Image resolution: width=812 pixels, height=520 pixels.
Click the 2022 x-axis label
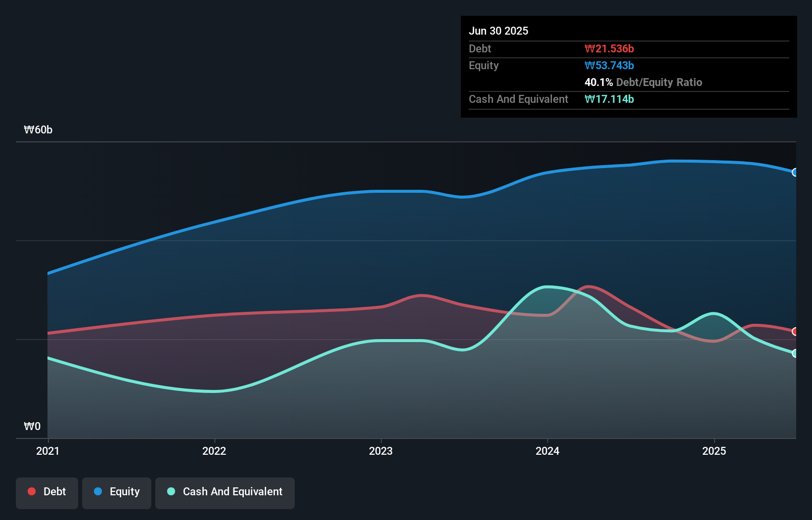[x=214, y=451]
